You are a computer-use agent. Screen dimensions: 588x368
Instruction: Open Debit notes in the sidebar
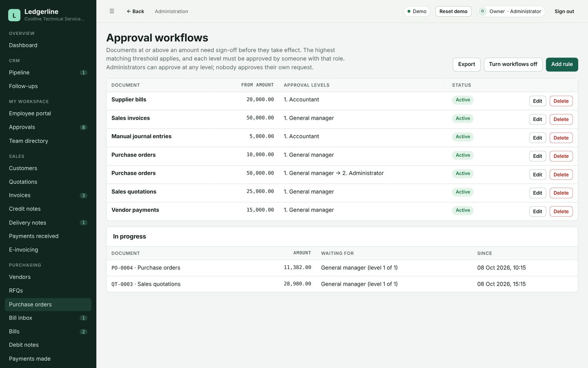[48, 345]
